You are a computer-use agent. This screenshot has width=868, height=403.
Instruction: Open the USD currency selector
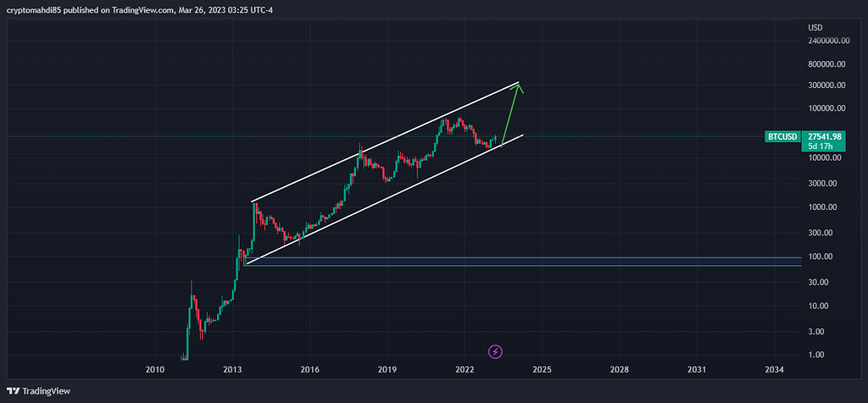[815, 27]
